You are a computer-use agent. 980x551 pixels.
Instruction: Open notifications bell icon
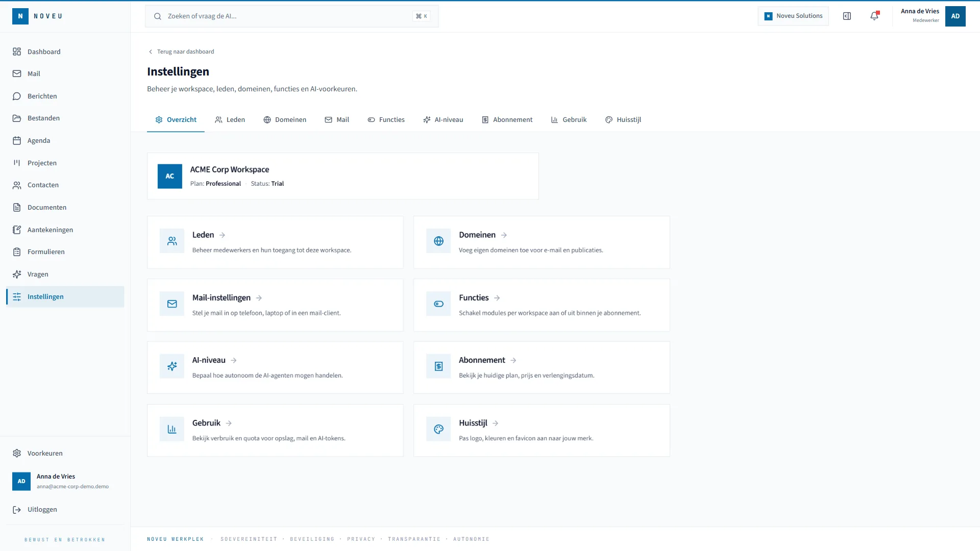tap(874, 16)
